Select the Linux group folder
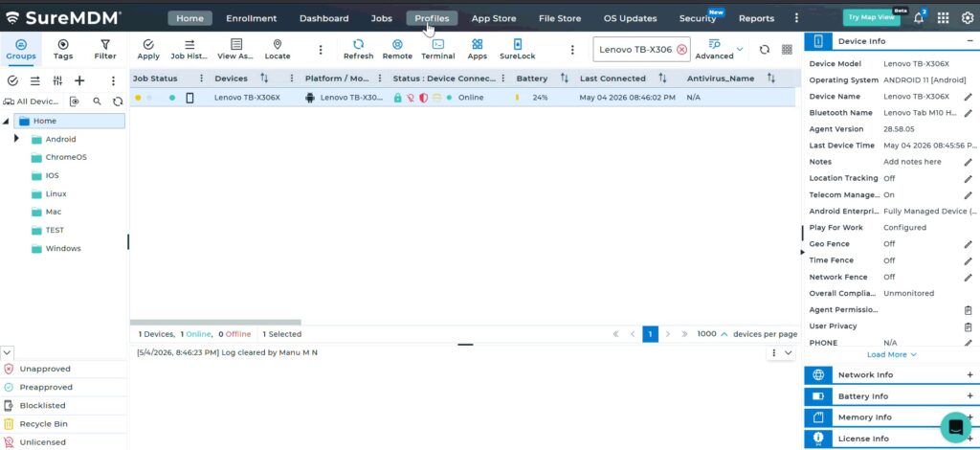This screenshot has width=980, height=450. (x=56, y=193)
